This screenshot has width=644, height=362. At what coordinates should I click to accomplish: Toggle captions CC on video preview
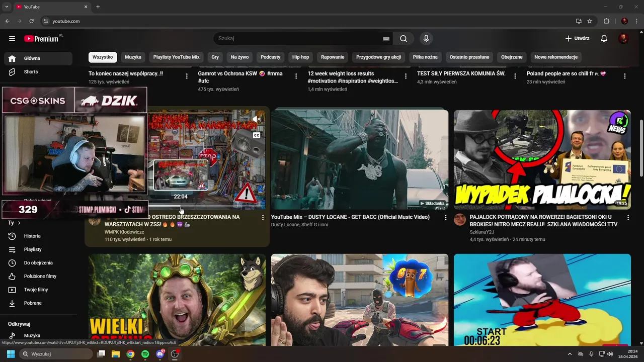point(256,135)
